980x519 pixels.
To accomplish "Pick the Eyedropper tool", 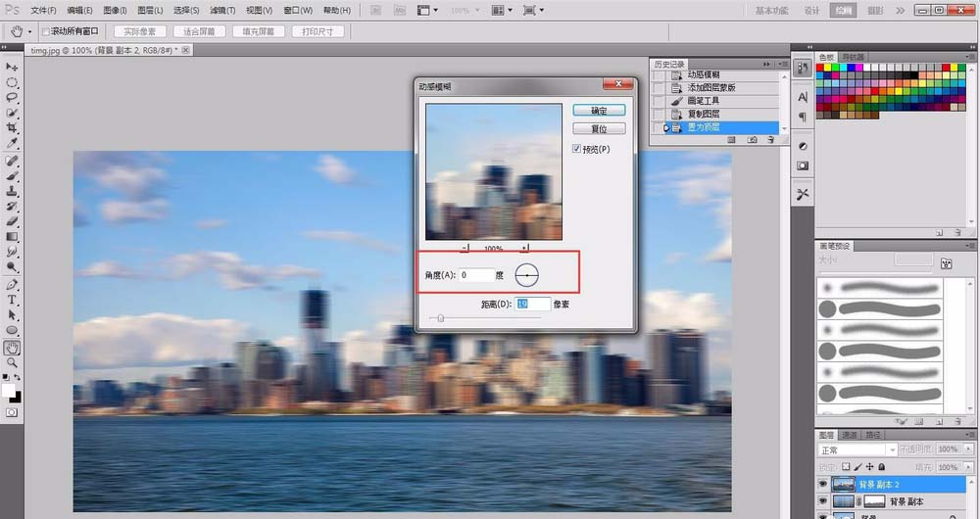I will coord(13,143).
